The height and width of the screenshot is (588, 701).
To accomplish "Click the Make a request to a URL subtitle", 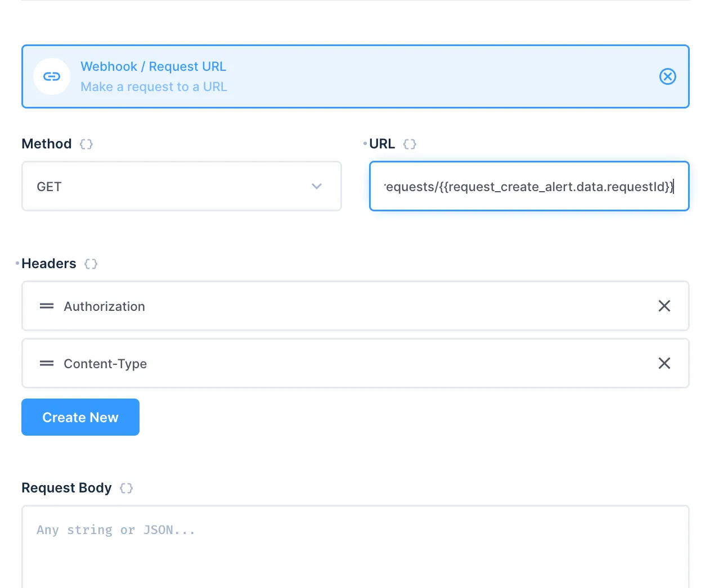I will click(x=154, y=87).
